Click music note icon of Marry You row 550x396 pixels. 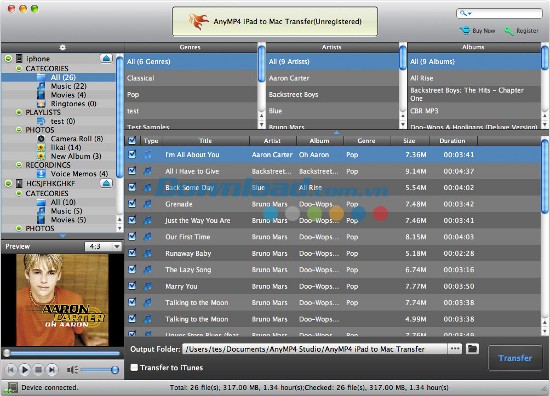[x=148, y=286]
